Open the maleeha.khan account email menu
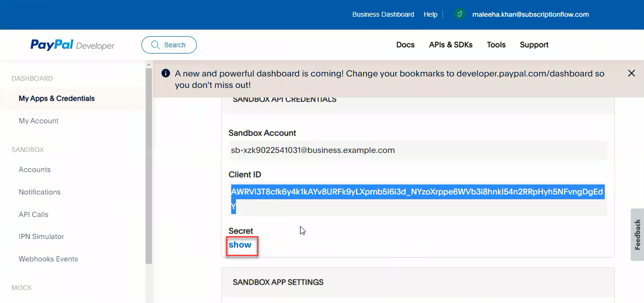This screenshot has height=303, width=644. [530, 14]
